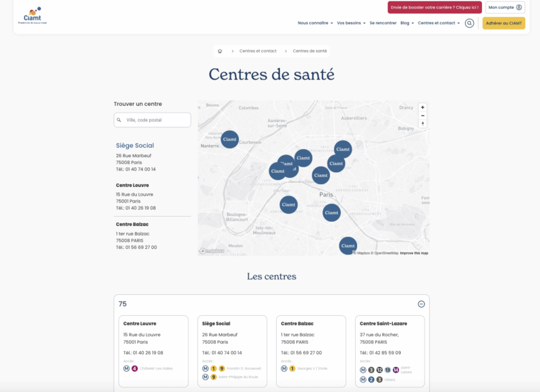
Task: Click metro line 13 badge in Saint-Lazare card
Action: (x=387, y=370)
